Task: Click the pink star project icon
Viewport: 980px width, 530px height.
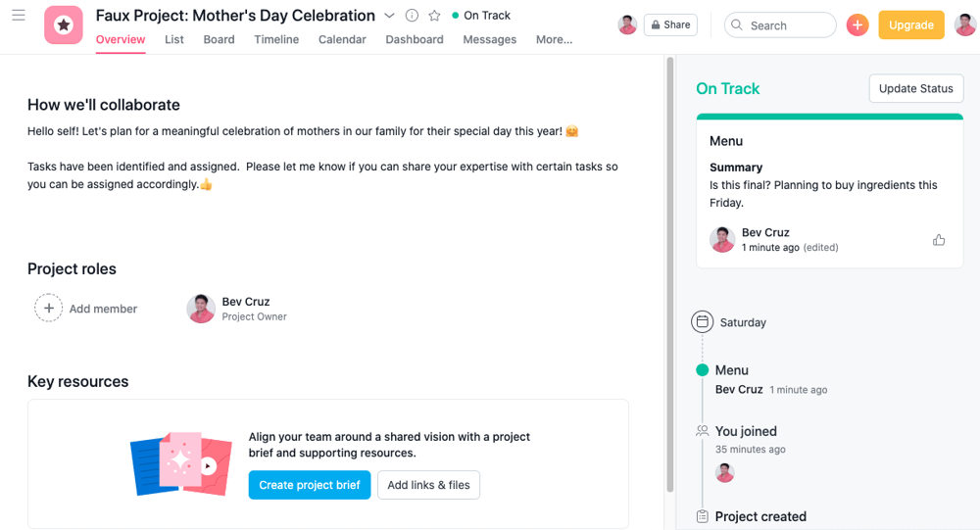Action: coord(63,25)
